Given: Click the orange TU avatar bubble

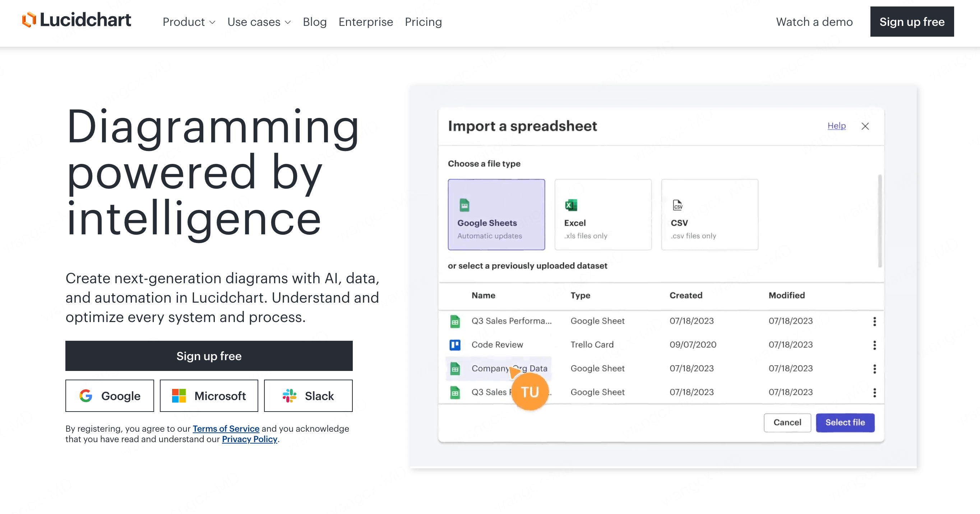Looking at the screenshot, I should pyautogui.click(x=530, y=392).
